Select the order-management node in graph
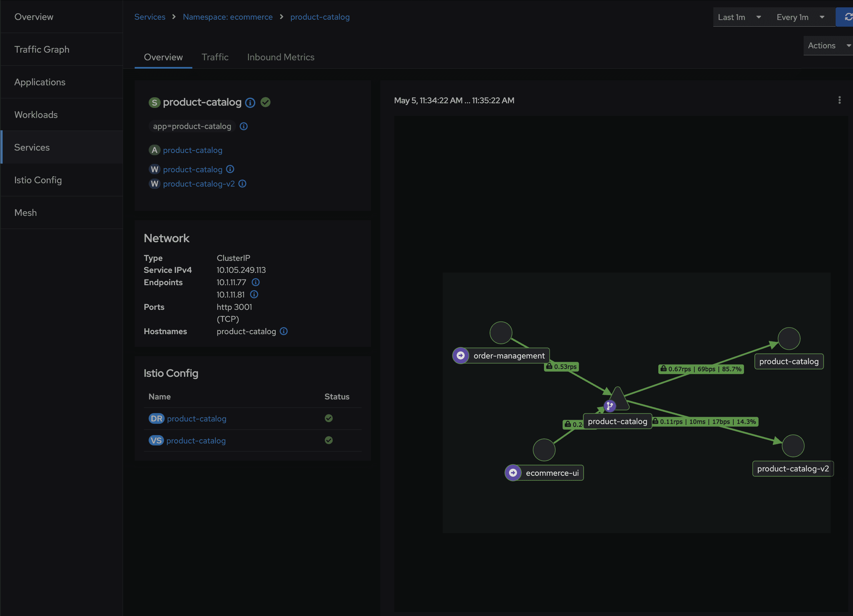The width and height of the screenshot is (853, 616). pos(501,332)
